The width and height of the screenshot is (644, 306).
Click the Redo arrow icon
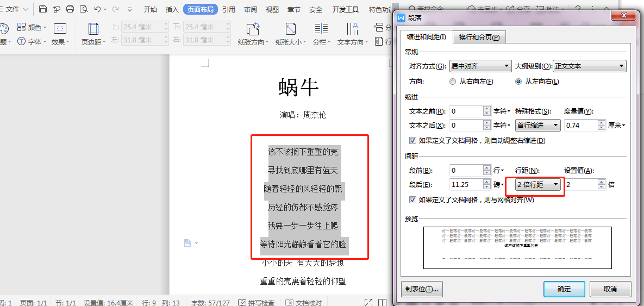point(115,9)
